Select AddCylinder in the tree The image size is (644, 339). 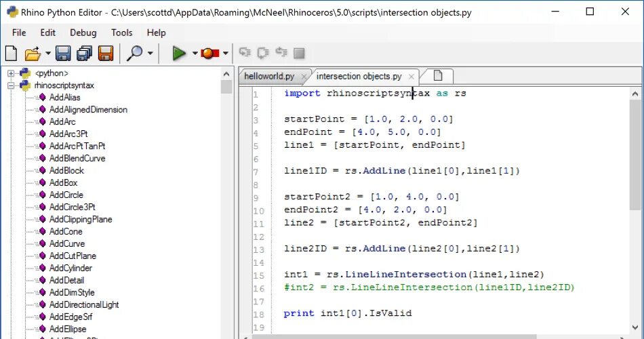(x=71, y=268)
